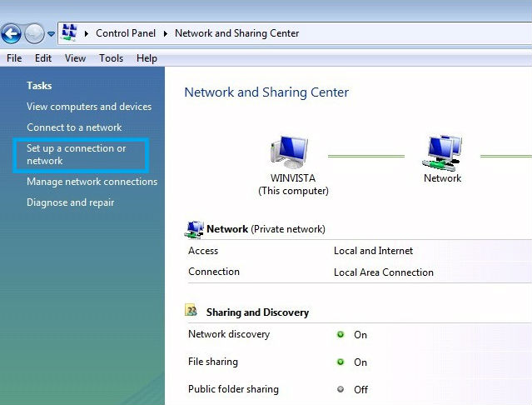Image resolution: width=532 pixels, height=405 pixels.
Task: Click the Sharing and Discovery icon
Action: point(191,310)
